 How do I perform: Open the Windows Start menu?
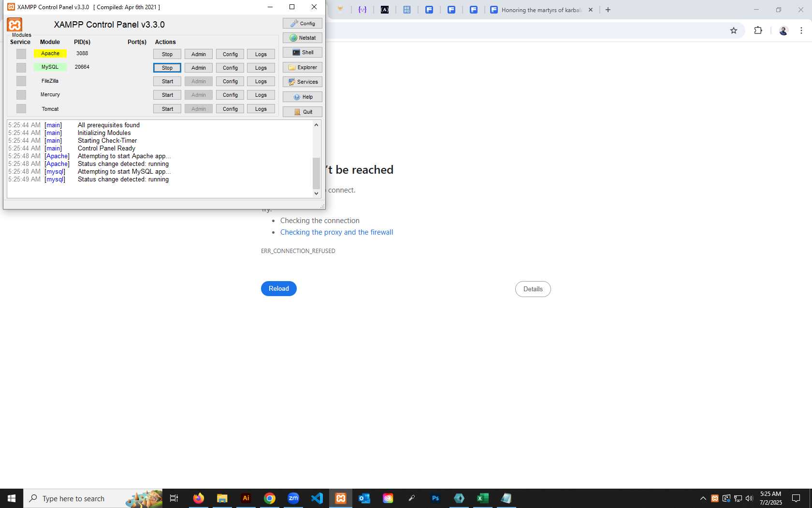(x=12, y=498)
